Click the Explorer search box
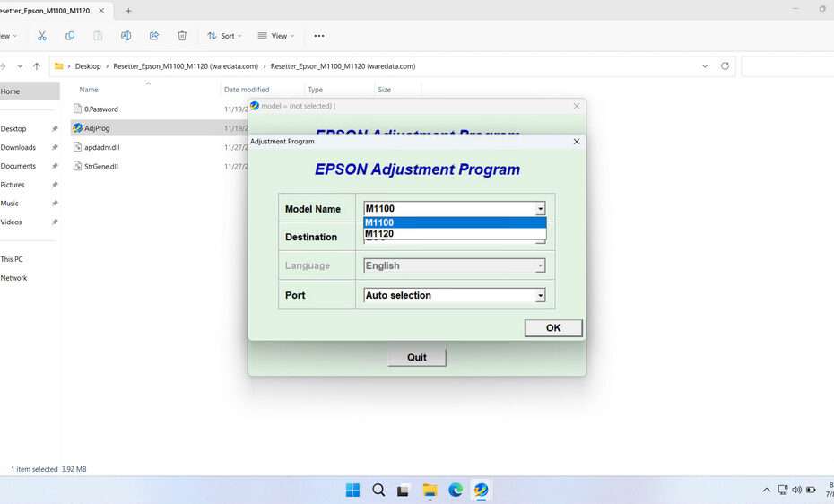Screen dimensions: 834x504 tap(787, 66)
